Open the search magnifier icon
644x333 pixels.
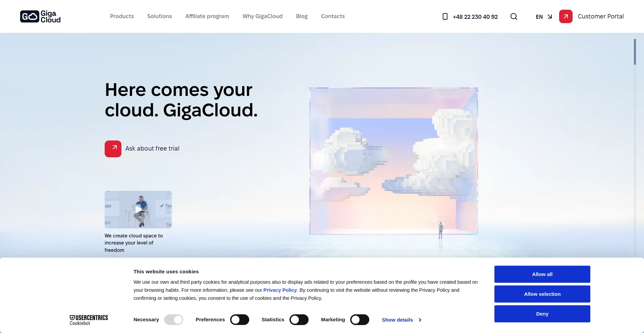click(x=514, y=16)
